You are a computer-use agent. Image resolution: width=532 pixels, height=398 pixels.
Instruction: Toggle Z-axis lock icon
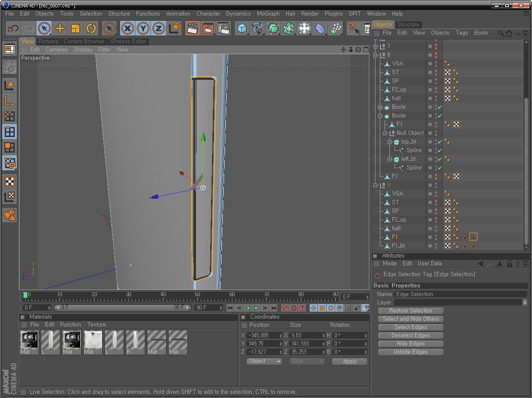coord(159,29)
